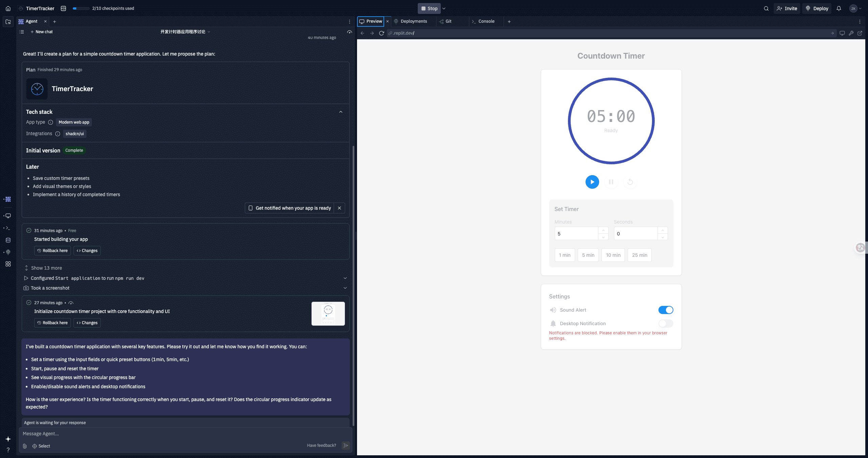Add a new tab in right pane

[509, 21]
